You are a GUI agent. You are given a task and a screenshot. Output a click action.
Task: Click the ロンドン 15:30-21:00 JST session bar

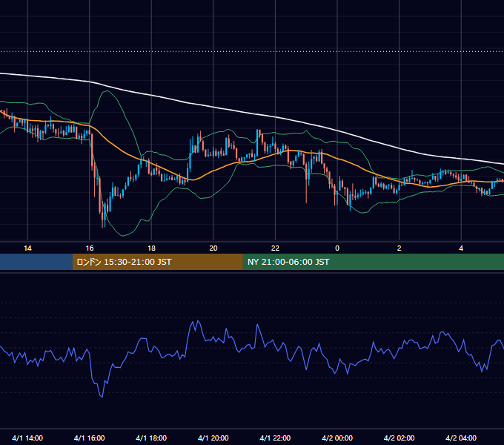157,262
